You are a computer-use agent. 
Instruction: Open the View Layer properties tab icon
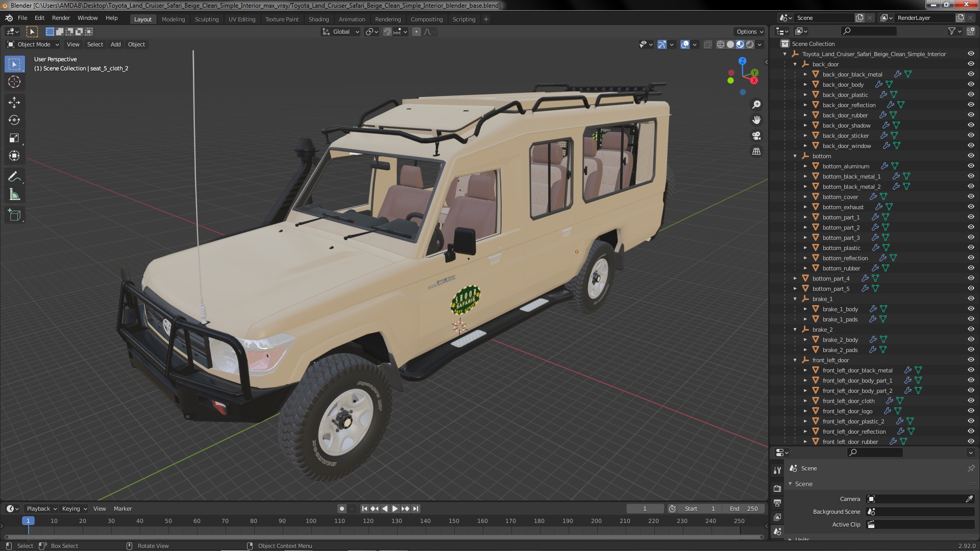pyautogui.click(x=777, y=517)
